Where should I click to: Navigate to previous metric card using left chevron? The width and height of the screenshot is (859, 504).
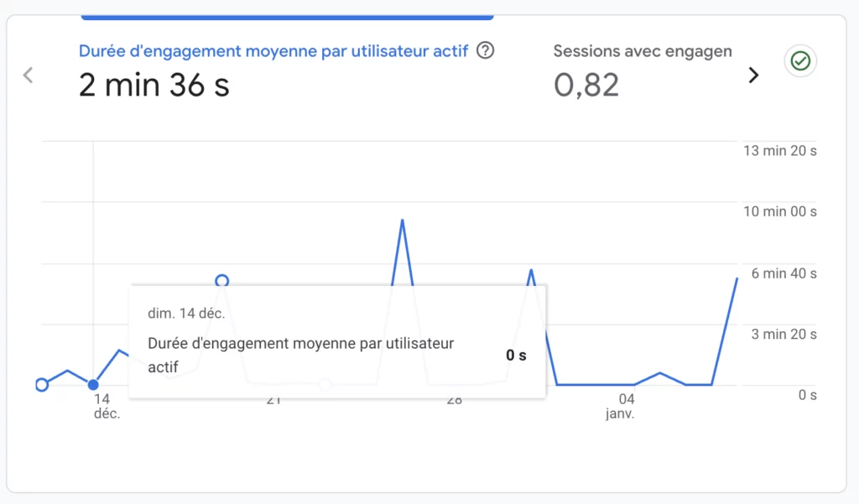(28, 75)
